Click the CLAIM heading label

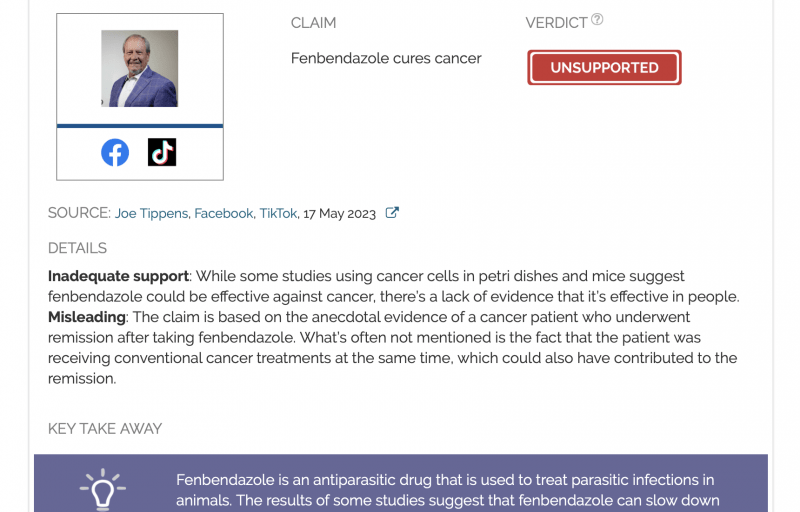tap(313, 23)
